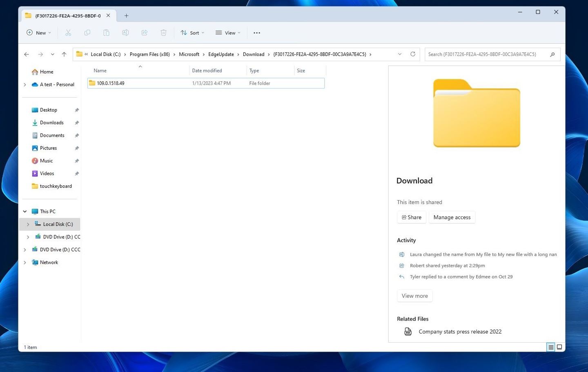Select EdgeUpdate in the breadcrumb path
The image size is (588, 372).
[221, 54]
